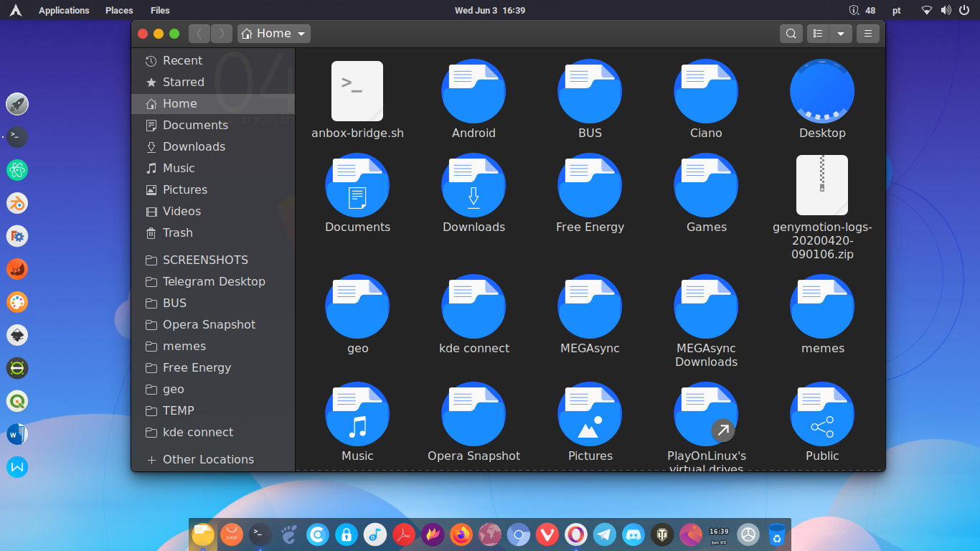The image size is (980, 551).
Task: Toggle the list view button
Action: tap(818, 34)
